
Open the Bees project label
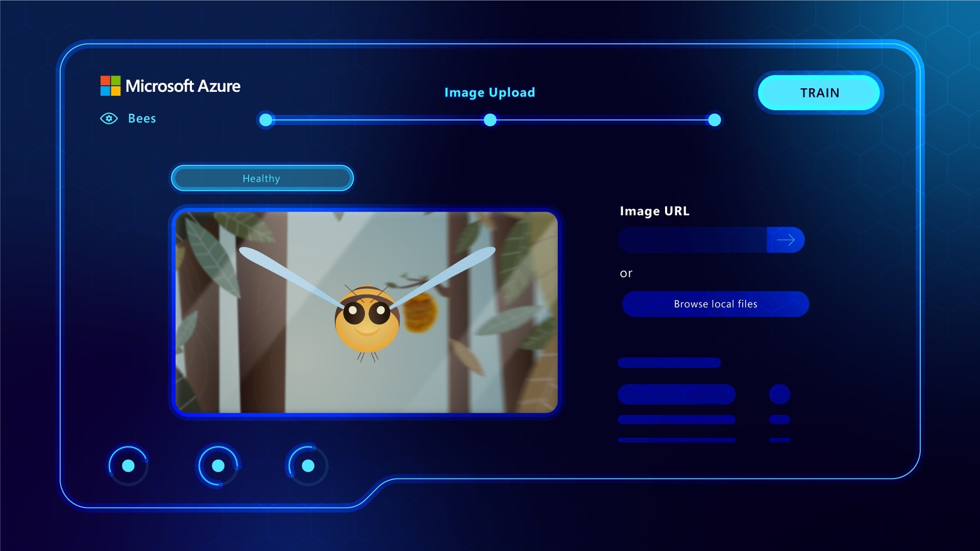click(142, 118)
